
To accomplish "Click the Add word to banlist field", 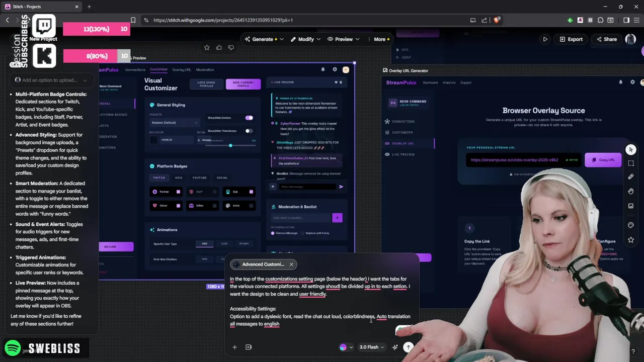I will point(301,218).
